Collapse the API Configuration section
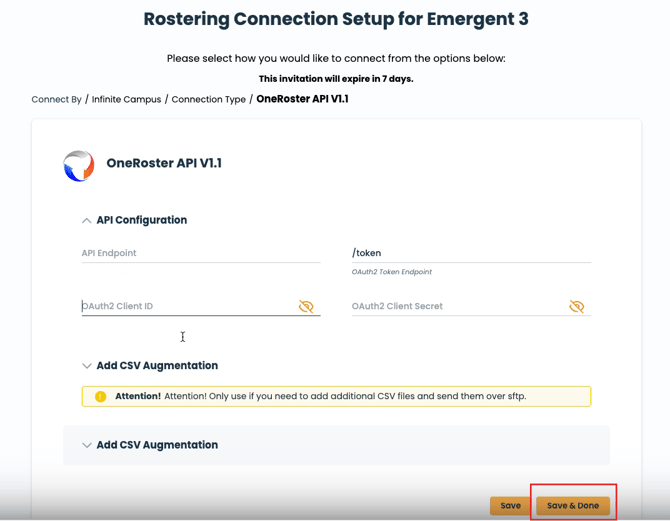The width and height of the screenshot is (670, 521). tap(87, 221)
